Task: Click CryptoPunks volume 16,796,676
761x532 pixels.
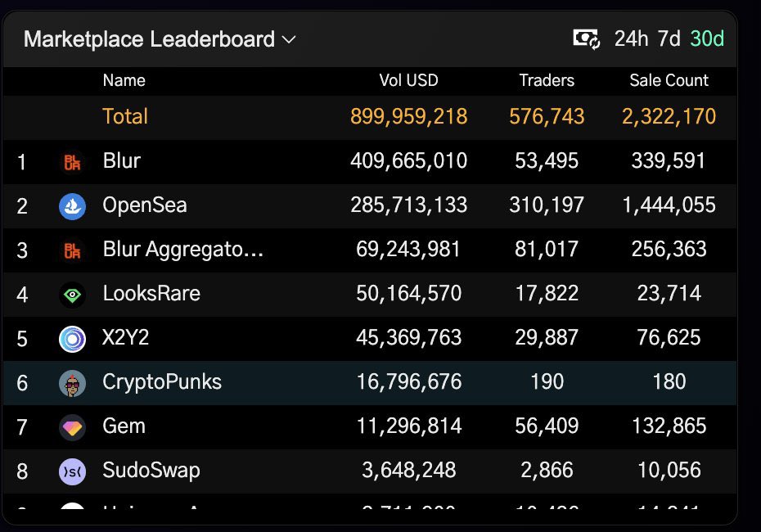Action: [408, 382]
